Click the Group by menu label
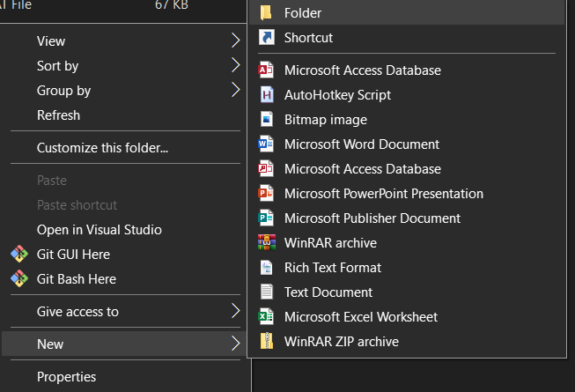The height and width of the screenshot is (392, 575). 63,91
